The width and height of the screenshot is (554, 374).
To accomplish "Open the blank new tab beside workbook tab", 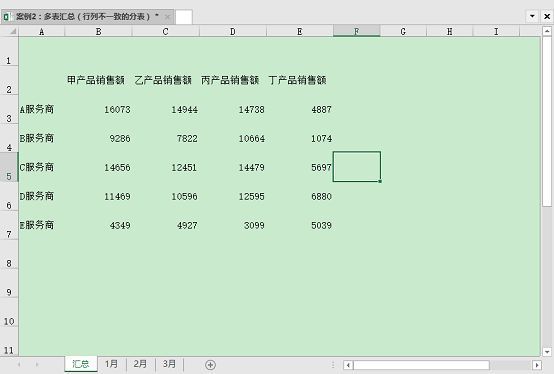I will pos(184,17).
